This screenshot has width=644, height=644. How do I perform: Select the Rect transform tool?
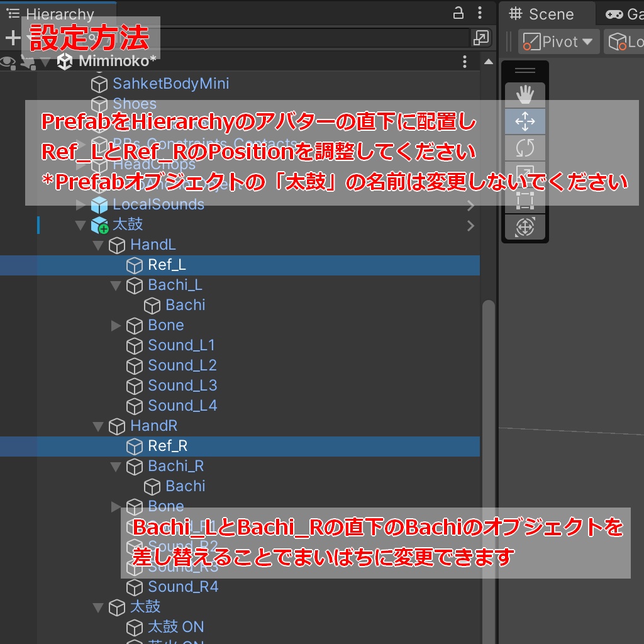[x=525, y=201]
